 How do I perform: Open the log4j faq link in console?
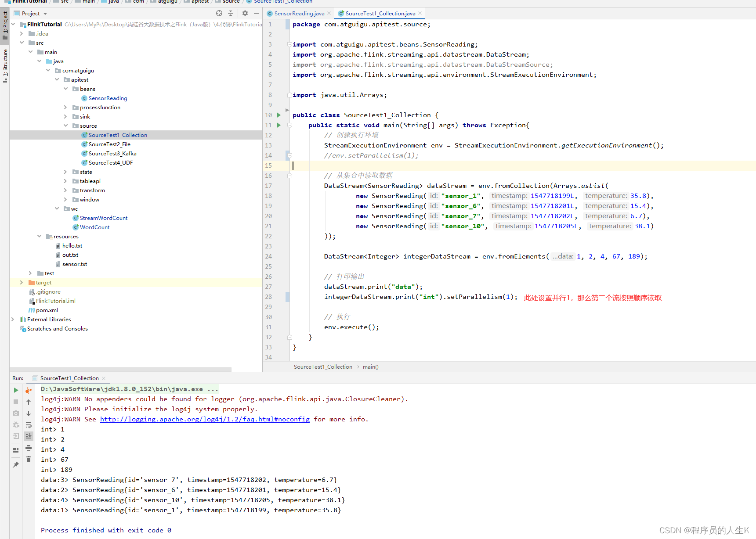(x=205, y=419)
